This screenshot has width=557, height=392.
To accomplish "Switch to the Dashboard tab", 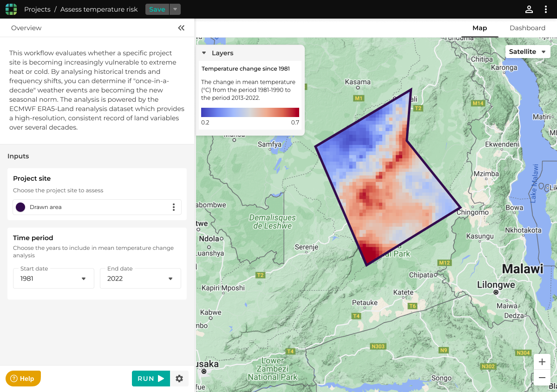I will coord(527,28).
